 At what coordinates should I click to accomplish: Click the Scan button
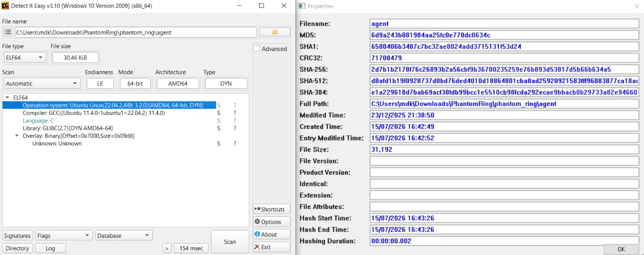230,242
